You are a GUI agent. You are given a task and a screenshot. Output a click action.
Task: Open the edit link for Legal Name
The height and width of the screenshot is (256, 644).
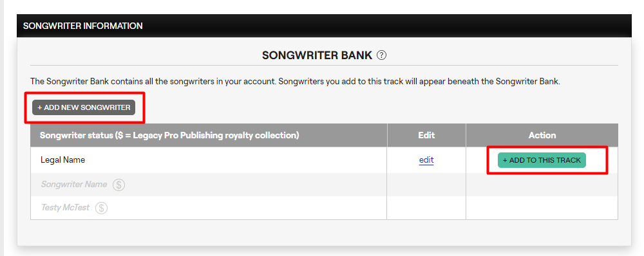[426, 160]
